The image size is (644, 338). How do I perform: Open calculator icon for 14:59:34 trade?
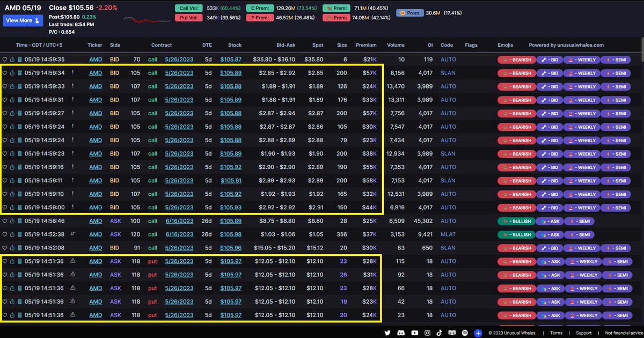(x=19, y=73)
